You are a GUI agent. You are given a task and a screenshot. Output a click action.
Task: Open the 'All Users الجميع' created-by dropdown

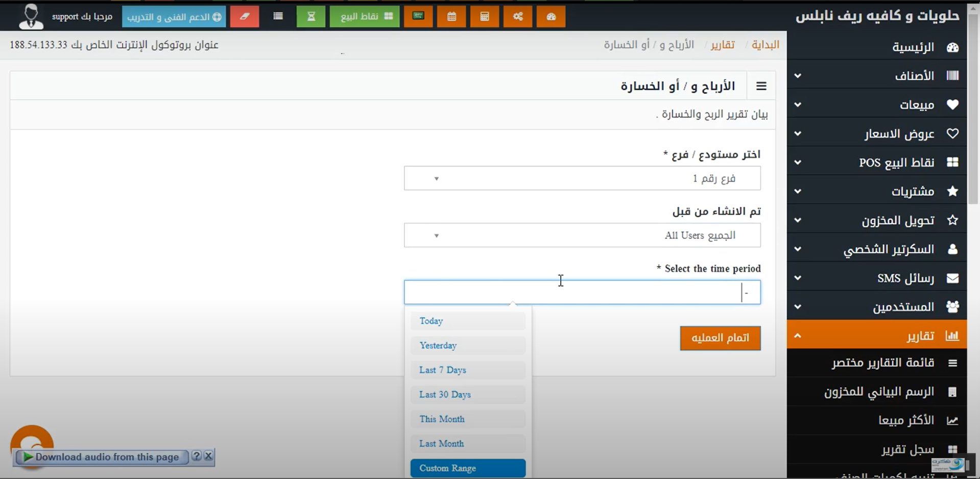[x=582, y=235]
